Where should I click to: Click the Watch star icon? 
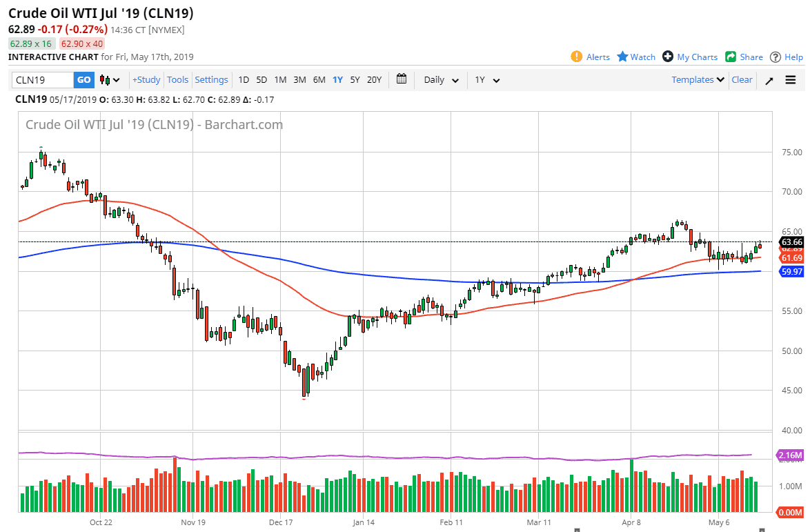[x=622, y=57]
